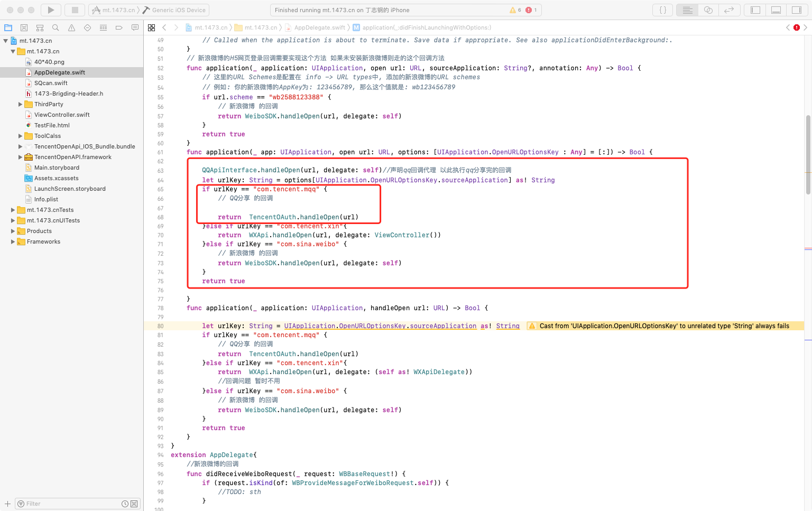
Task: Collapse the mt.1473.cn project root
Action: pyautogui.click(x=6, y=41)
